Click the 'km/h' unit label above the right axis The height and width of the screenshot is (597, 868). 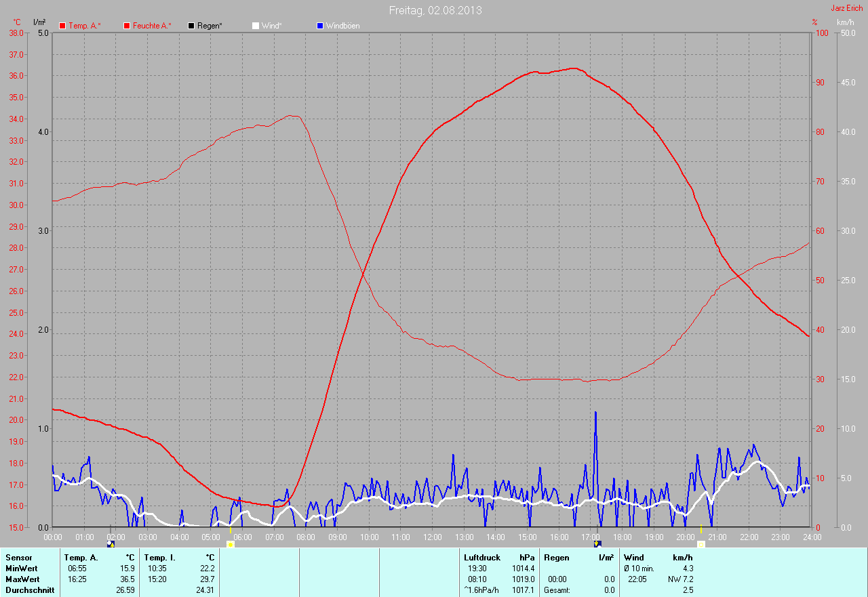[845, 22]
